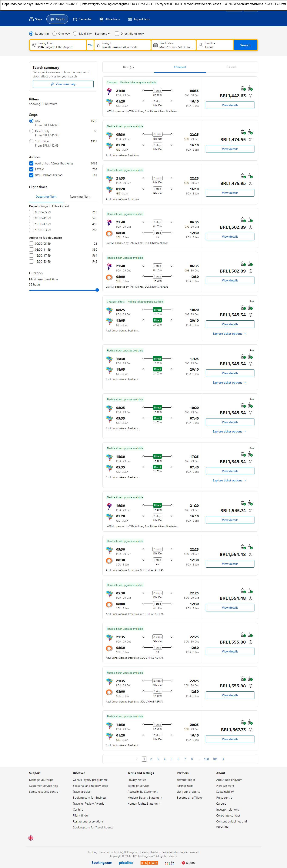Click the next page arrow in pagination

click(x=223, y=759)
